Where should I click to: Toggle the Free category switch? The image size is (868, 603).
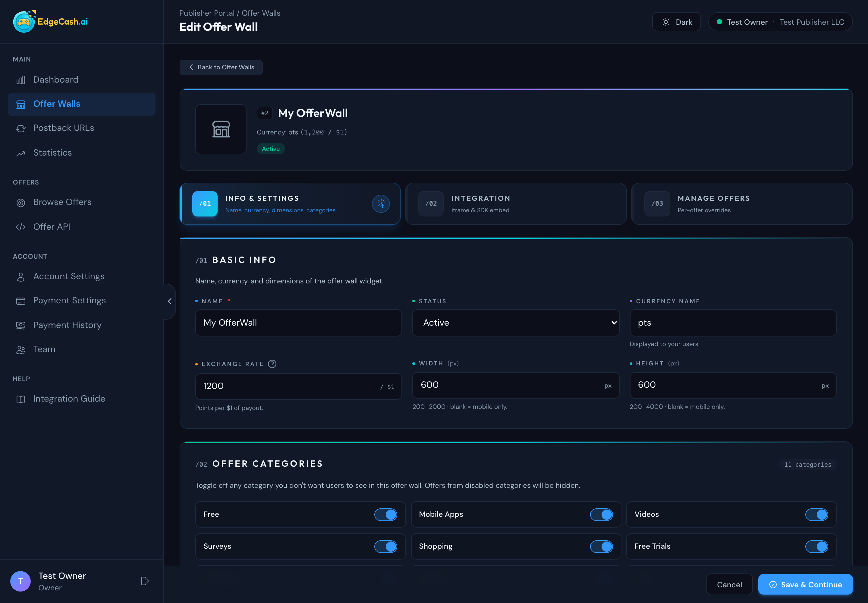386,515
